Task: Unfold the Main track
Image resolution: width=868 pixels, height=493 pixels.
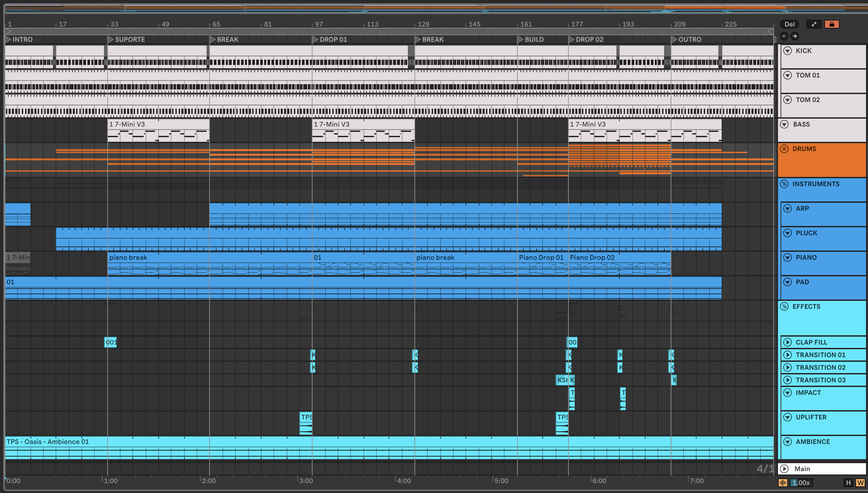Action: [785, 469]
